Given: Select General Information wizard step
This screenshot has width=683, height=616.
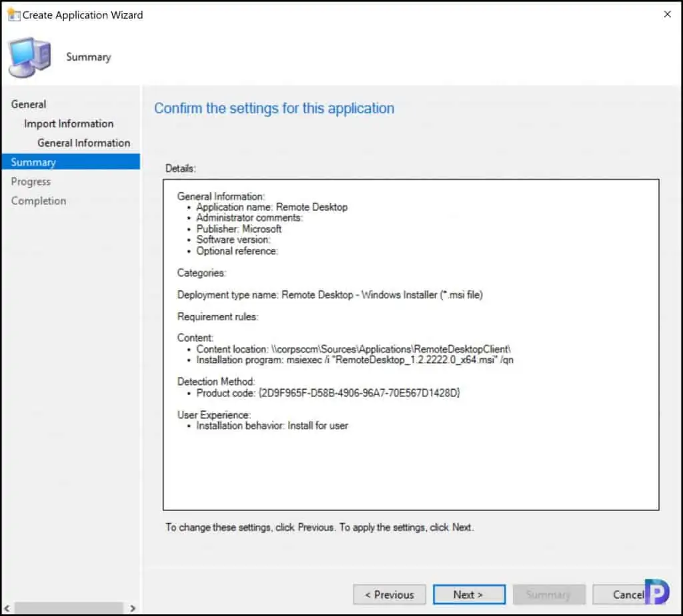Looking at the screenshot, I should pos(83,143).
